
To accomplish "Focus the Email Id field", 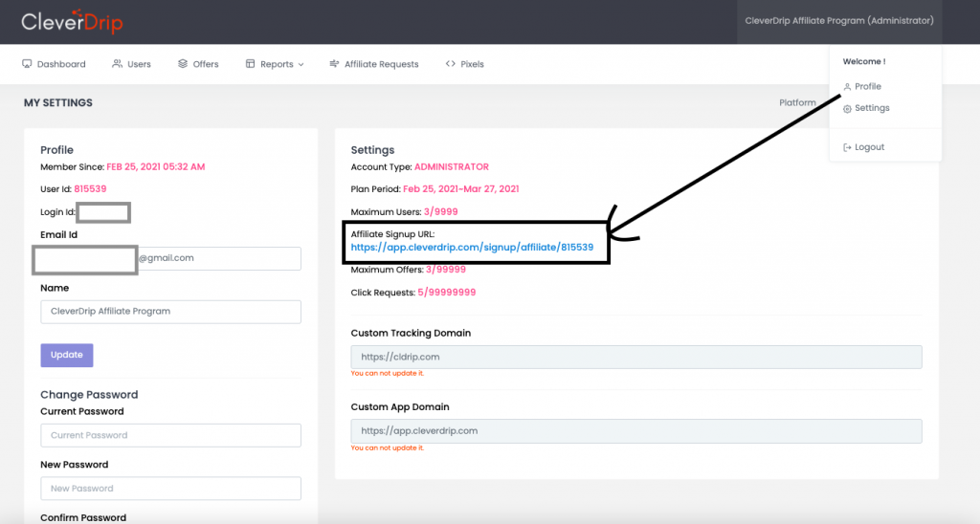I will click(170, 258).
